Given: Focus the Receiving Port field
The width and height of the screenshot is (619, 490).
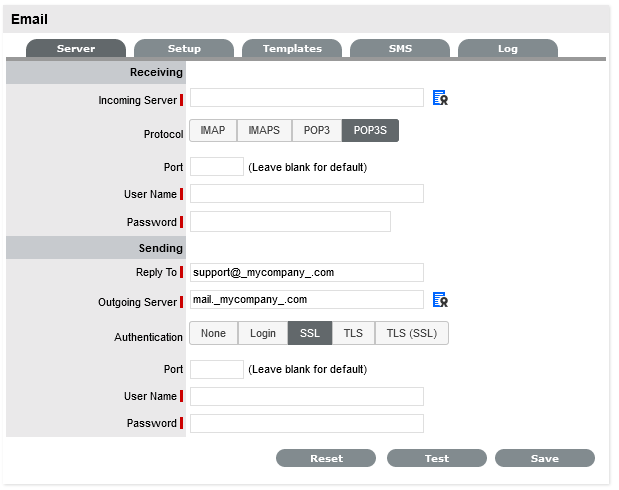Looking at the screenshot, I should pyautogui.click(x=217, y=167).
